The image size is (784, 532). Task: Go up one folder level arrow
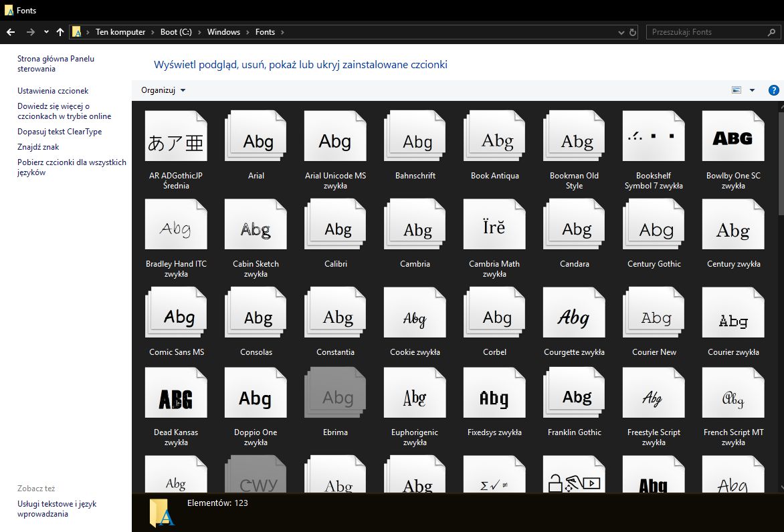point(60,32)
